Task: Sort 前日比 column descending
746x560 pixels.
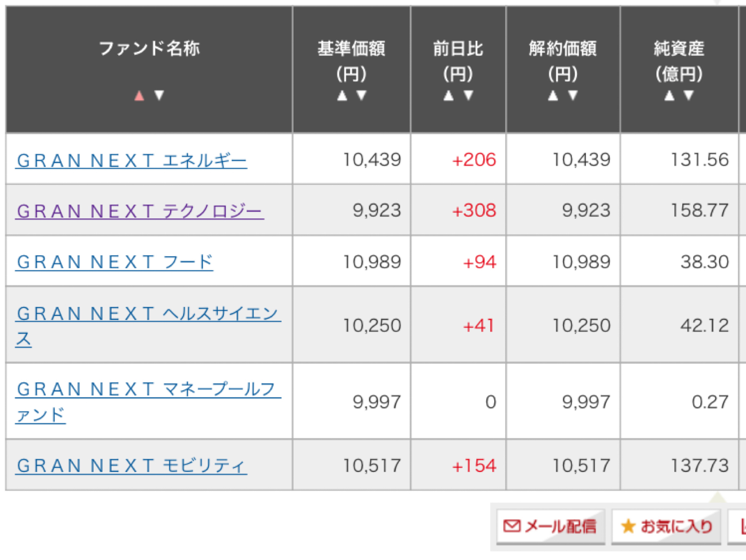Action: point(468,96)
